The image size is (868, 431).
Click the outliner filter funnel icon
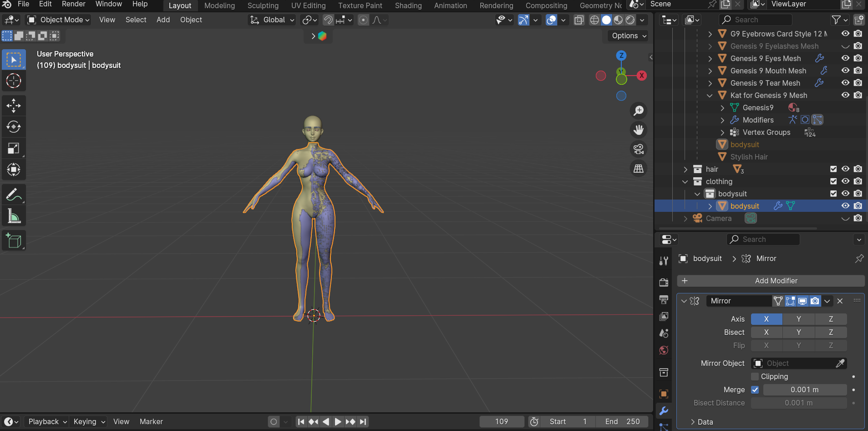836,20
